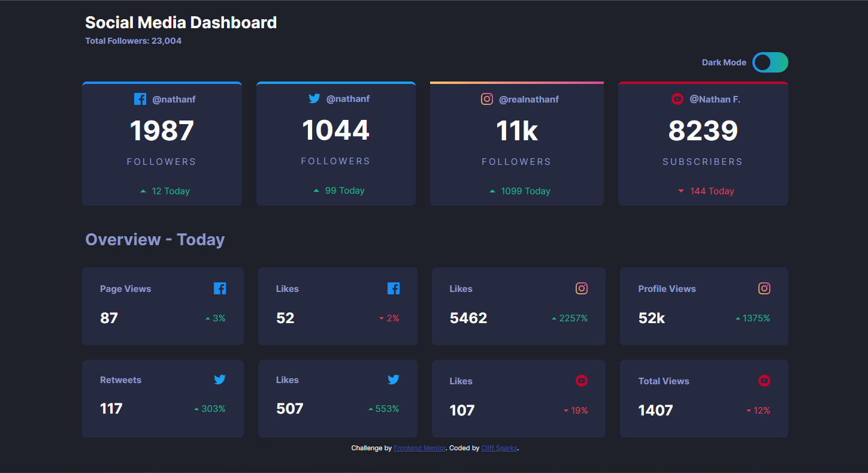Click Twitter bird icon beside @nathanf
This screenshot has width=868, height=473.
pyautogui.click(x=314, y=98)
